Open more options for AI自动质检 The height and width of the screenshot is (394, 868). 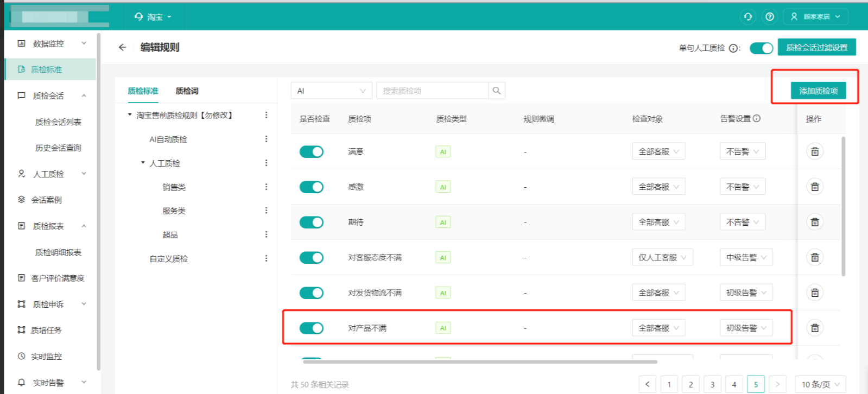(266, 139)
